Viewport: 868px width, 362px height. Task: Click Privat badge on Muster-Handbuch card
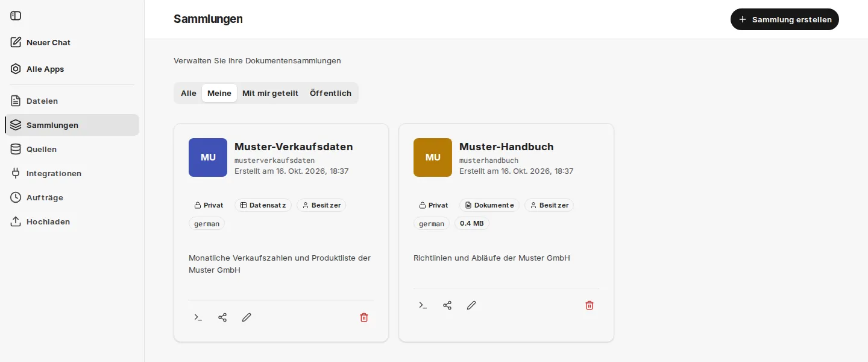(x=433, y=205)
